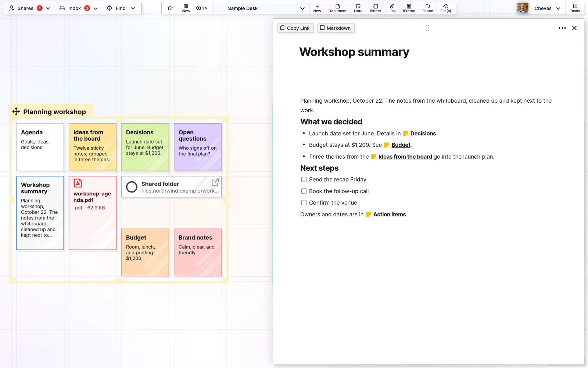Open the Tasks panel

[575, 8]
